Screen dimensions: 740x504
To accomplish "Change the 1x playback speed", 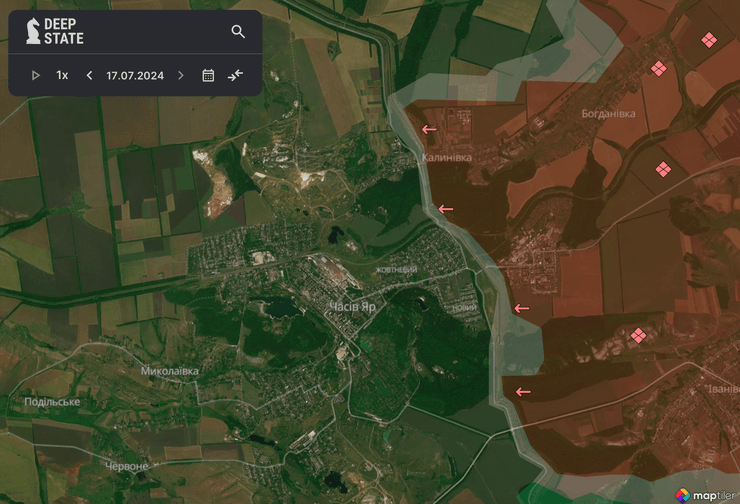I will pyautogui.click(x=62, y=75).
